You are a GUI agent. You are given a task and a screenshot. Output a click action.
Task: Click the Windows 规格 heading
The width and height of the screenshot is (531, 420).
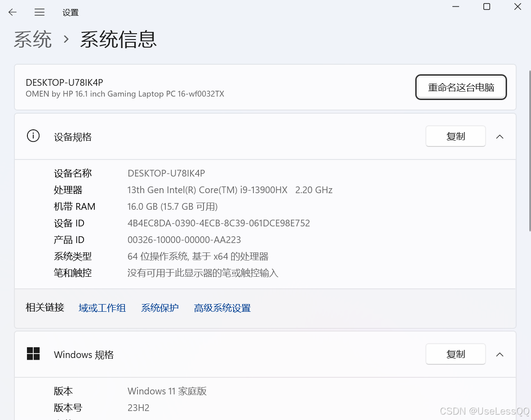[x=84, y=354]
